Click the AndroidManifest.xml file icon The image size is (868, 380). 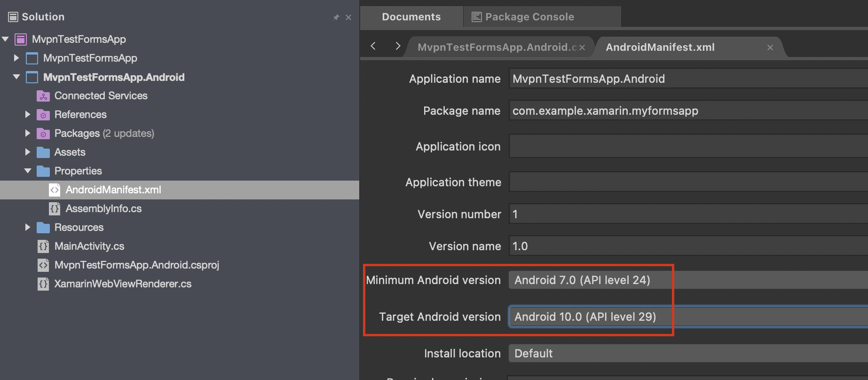[x=55, y=190]
